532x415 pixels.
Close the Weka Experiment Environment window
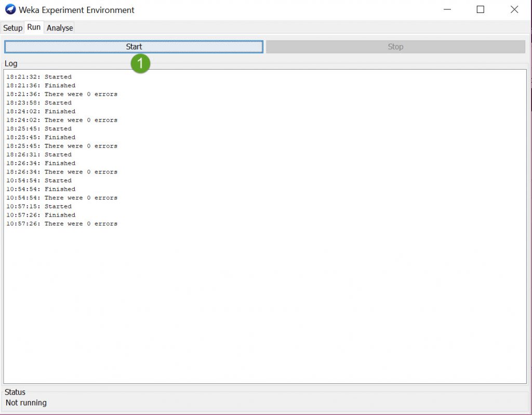[x=514, y=9]
